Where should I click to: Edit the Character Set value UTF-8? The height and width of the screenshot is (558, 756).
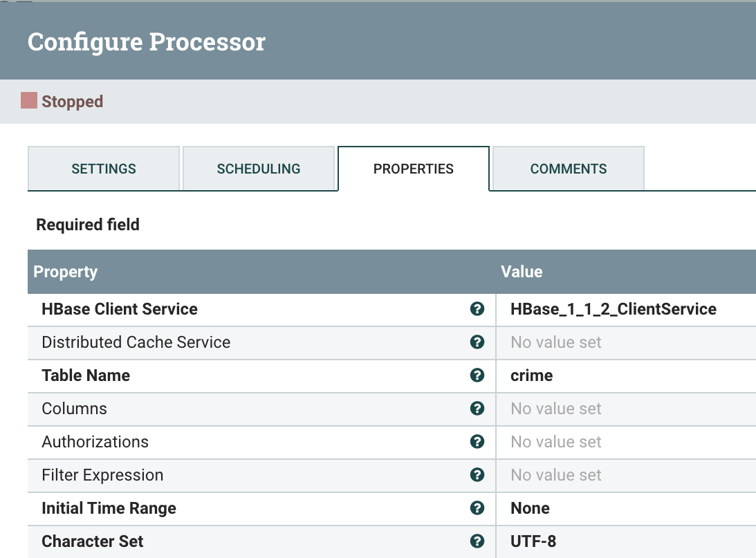pyautogui.click(x=533, y=541)
